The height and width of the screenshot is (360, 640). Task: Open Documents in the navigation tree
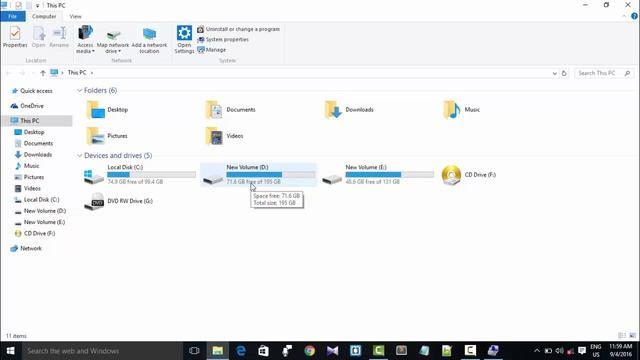pyautogui.click(x=34, y=144)
